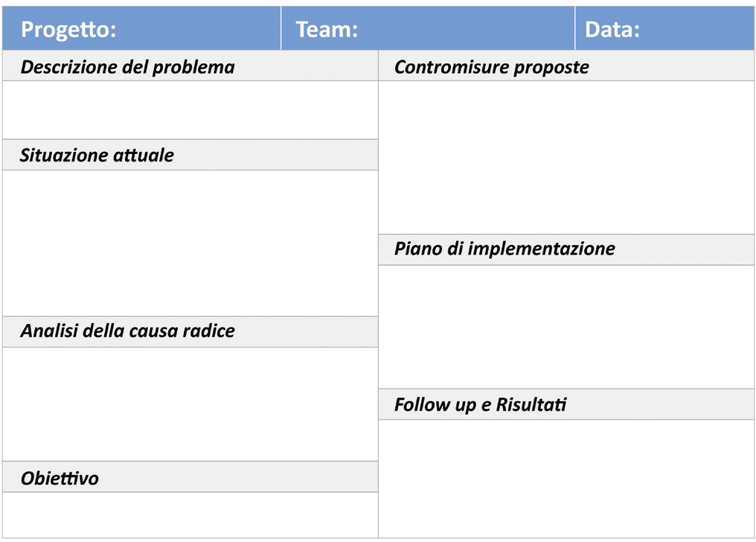Select the 'Situazione attuale' section heading
This screenshot has width=756, height=542.
click(x=97, y=156)
